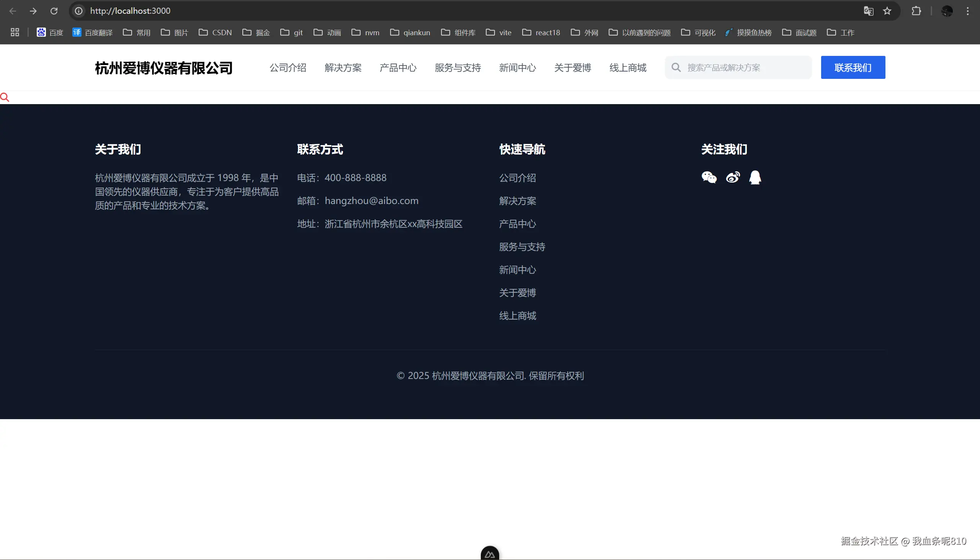The width and height of the screenshot is (980, 560).
Task: Open the 掘金 bookmark folder
Action: [x=256, y=32]
